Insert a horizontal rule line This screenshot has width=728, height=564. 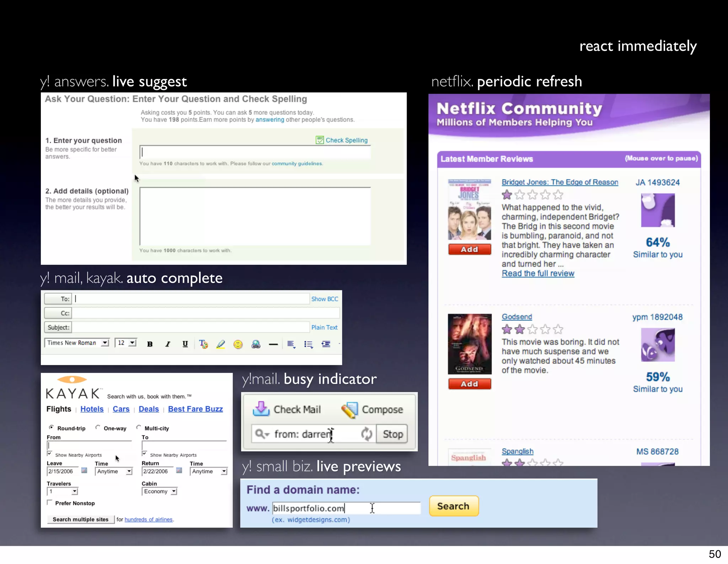click(273, 344)
